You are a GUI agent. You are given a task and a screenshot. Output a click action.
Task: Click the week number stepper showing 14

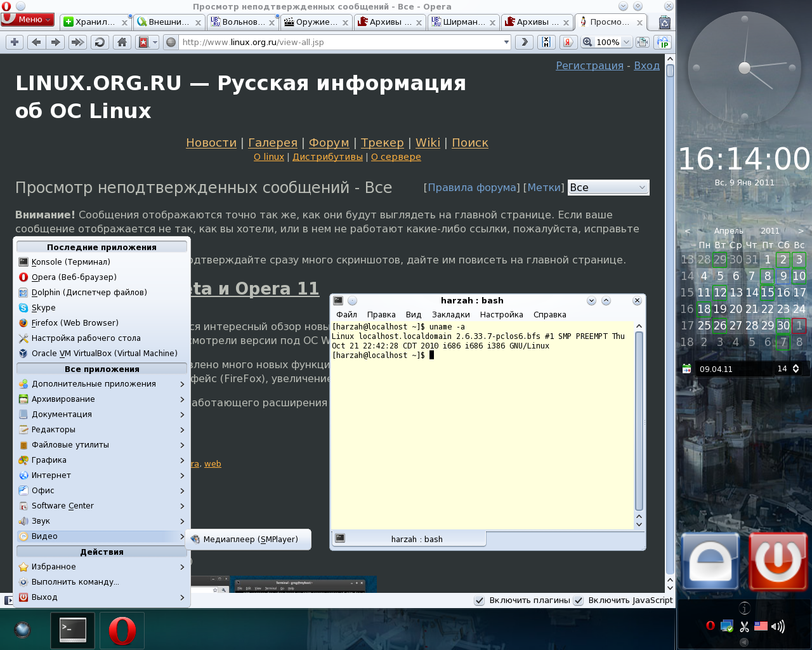(788, 369)
